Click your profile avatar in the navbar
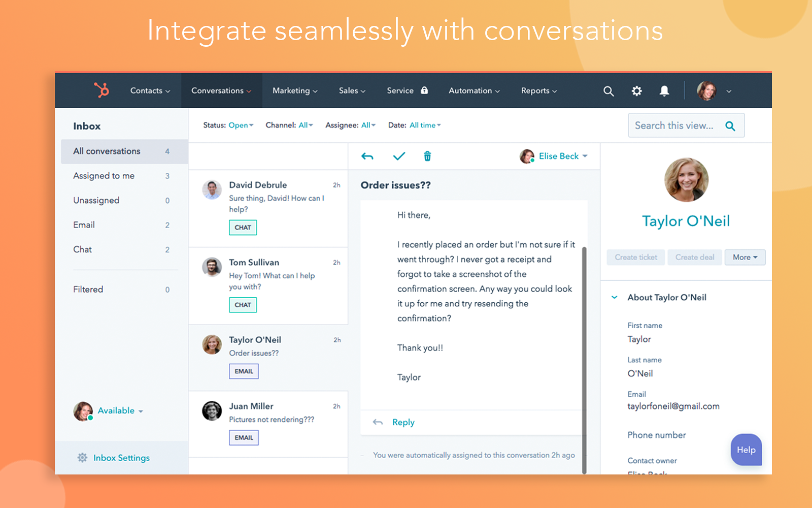This screenshot has height=508, width=812. [706, 90]
